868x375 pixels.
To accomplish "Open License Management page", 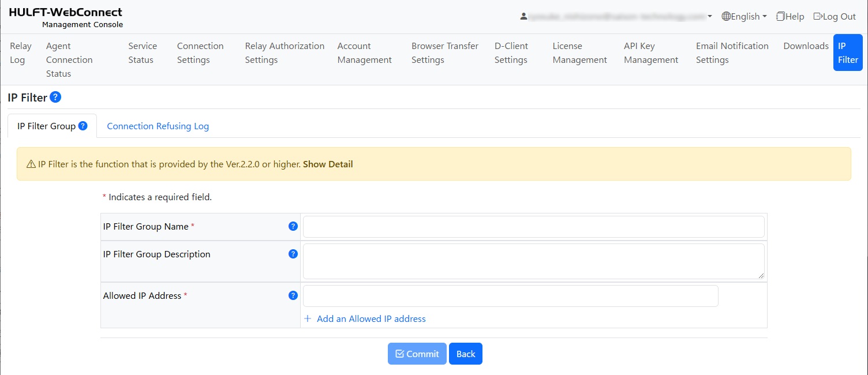I will [580, 53].
